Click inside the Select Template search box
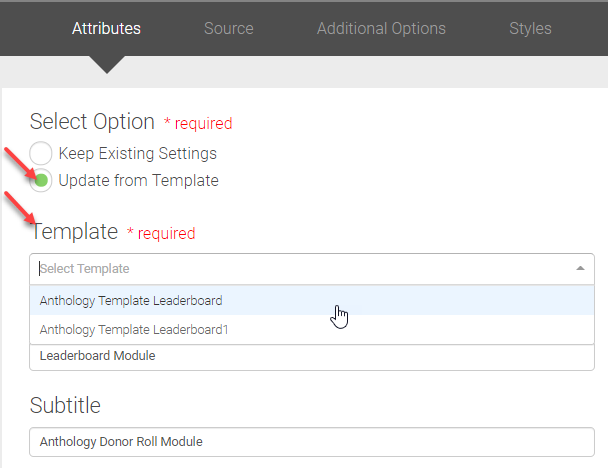608x468 pixels. pyautogui.click(x=300, y=269)
